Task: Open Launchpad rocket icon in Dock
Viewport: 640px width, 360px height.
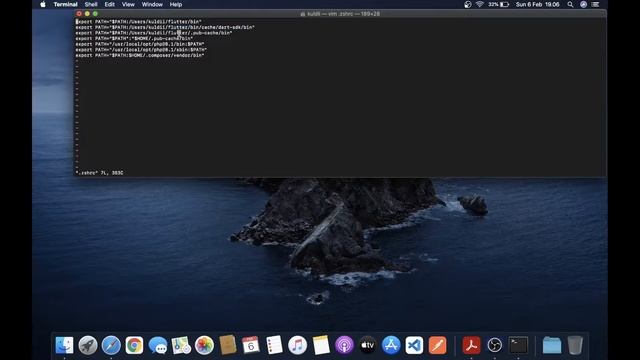Action: click(x=88, y=345)
